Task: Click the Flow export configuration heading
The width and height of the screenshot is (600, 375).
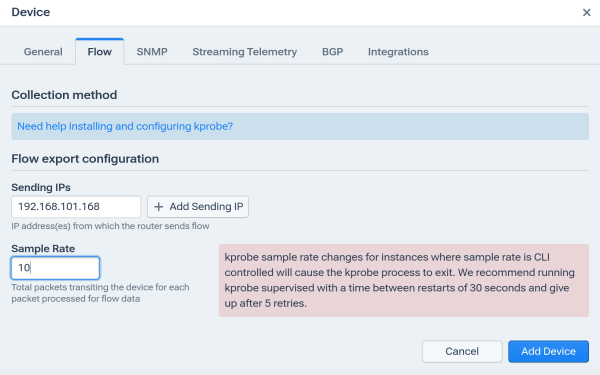Action: tap(85, 159)
